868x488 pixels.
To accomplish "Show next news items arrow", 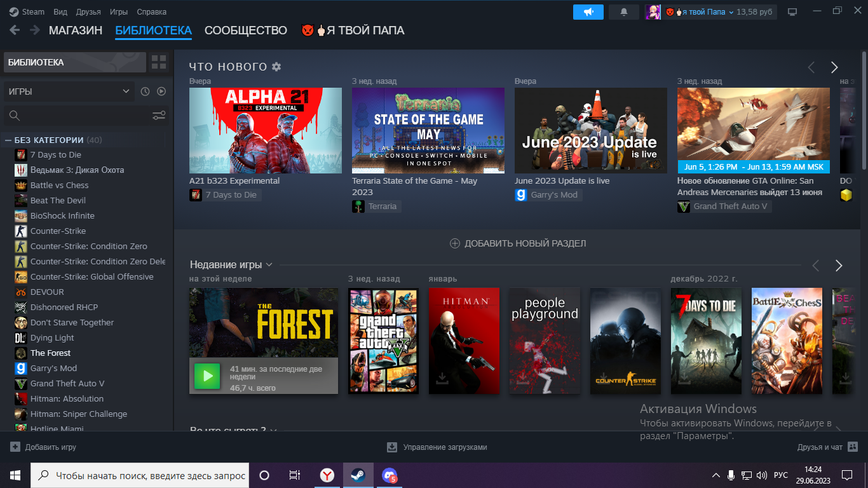I will coord(834,67).
